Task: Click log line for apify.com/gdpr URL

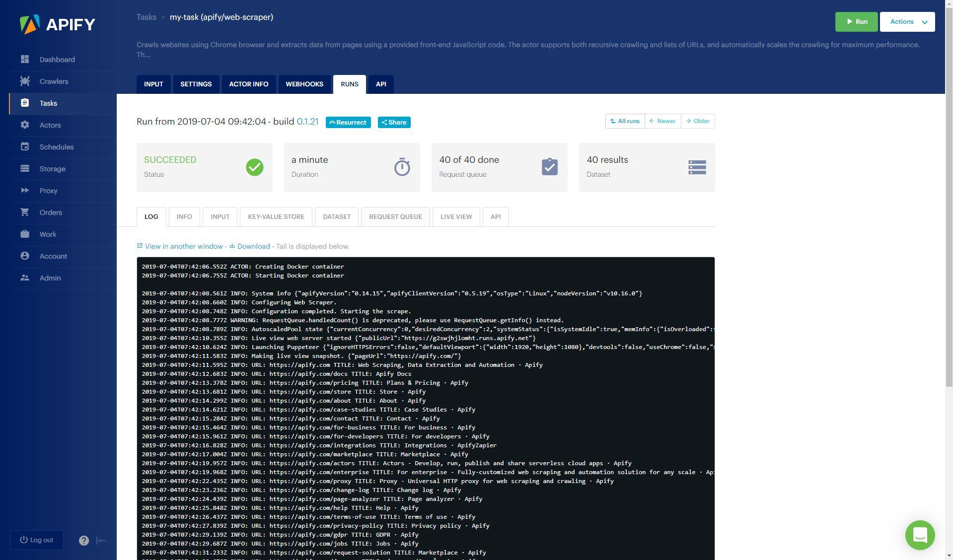Action: (280, 535)
